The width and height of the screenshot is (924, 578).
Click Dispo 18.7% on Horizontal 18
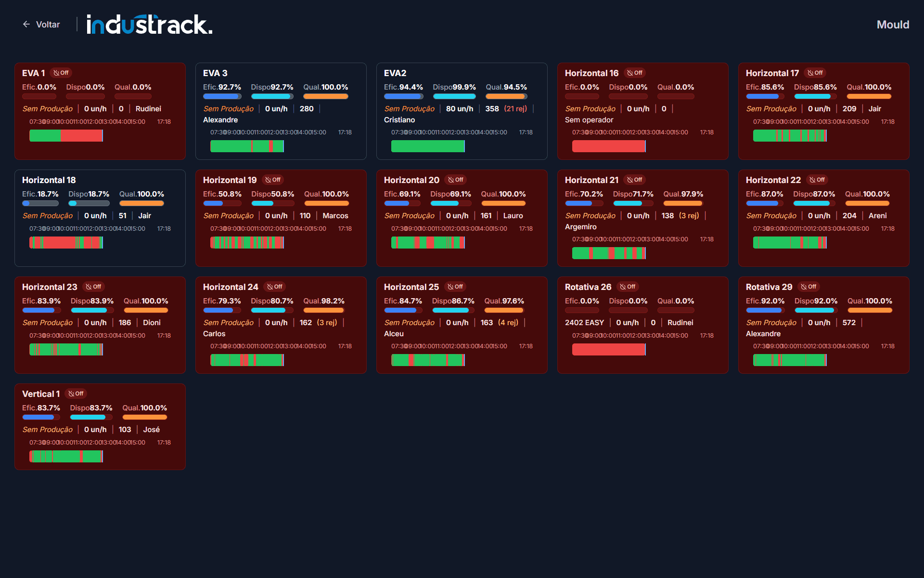(89, 194)
